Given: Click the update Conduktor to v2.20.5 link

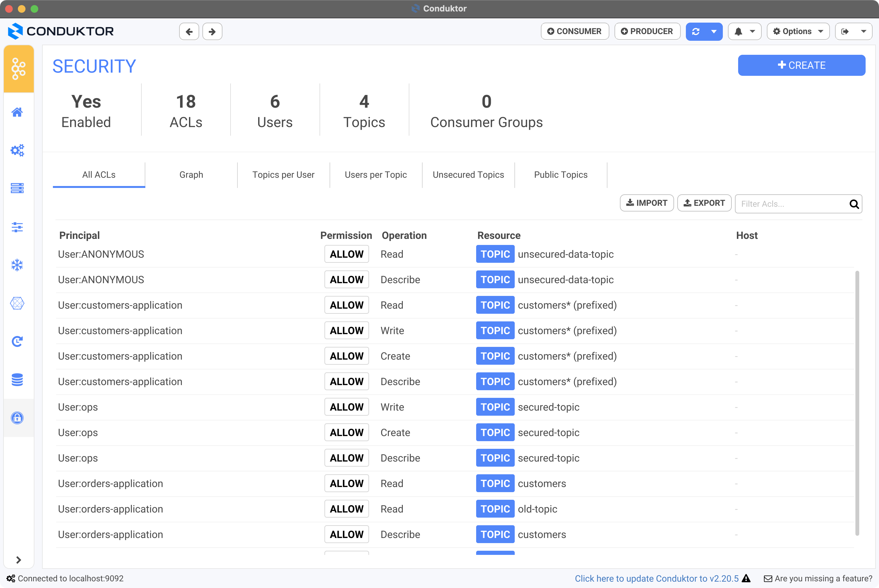Looking at the screenshot, I should coord(657,578).
